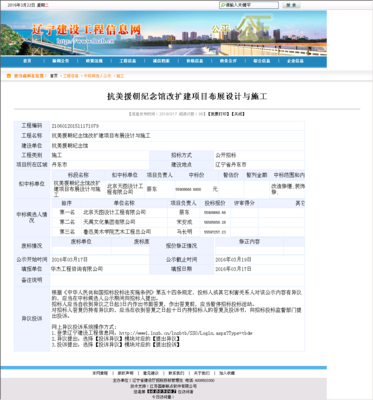373x400 pixels.
Task: Go to 施工 breadcrumb link
Action: coord(120,76)
